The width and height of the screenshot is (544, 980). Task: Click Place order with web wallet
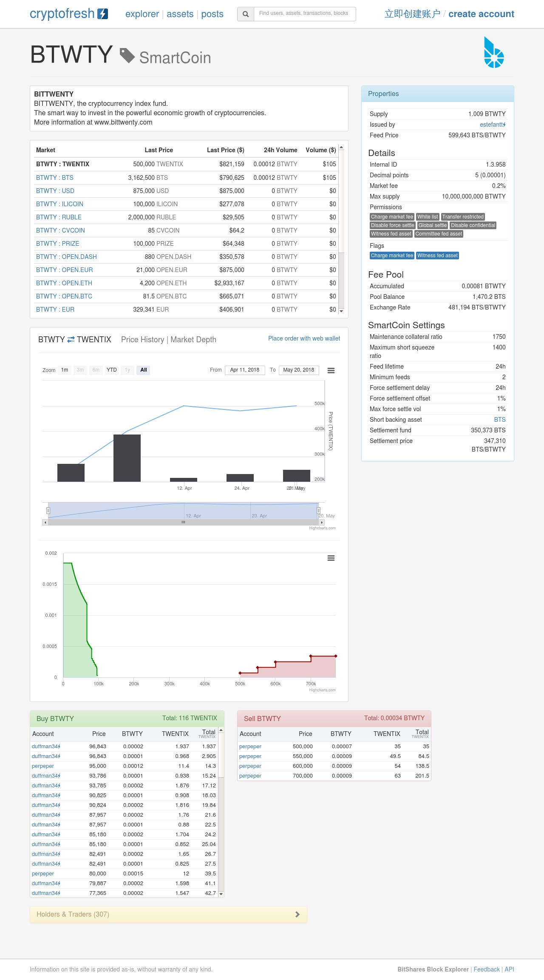pyautogui.click(x=304, y=338)
